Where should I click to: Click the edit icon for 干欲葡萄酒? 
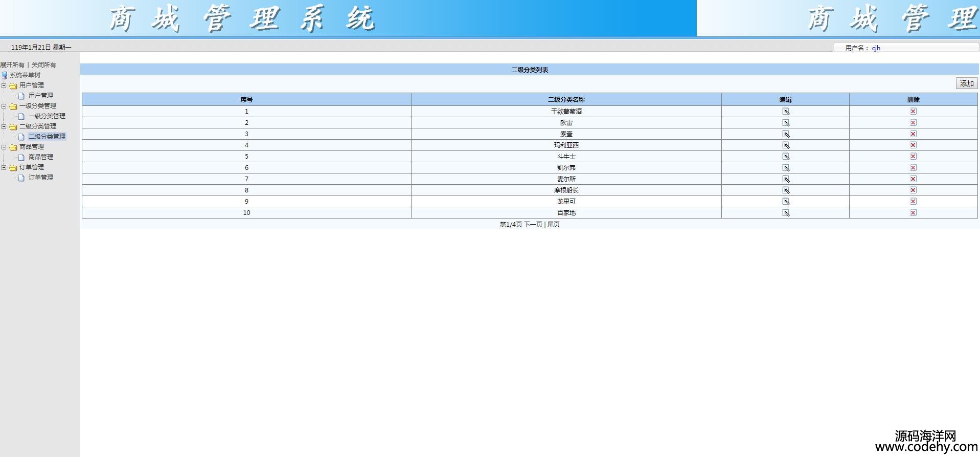point(786,112)
